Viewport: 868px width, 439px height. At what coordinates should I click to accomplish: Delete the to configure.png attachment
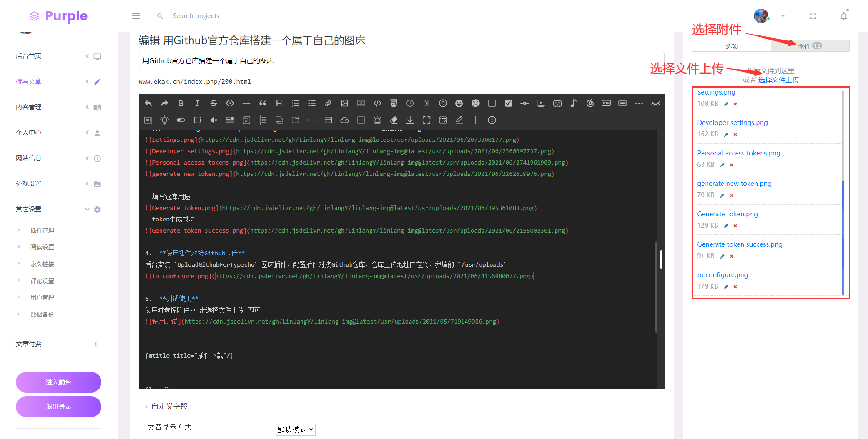pos(735,287)
